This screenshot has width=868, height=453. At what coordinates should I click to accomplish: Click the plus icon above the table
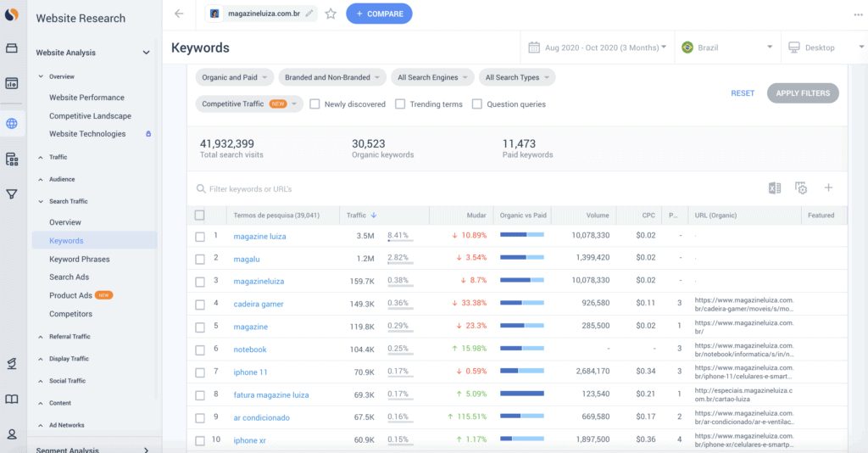828,187
